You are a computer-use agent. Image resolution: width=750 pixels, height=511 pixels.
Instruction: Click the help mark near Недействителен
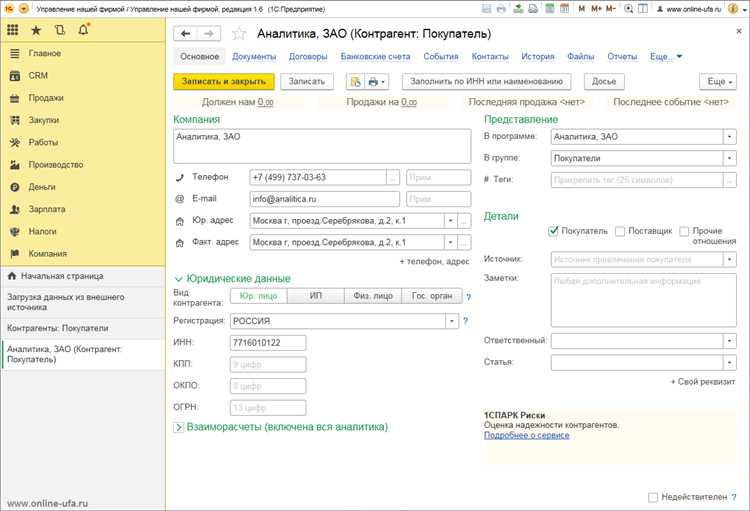pos(734,497)
